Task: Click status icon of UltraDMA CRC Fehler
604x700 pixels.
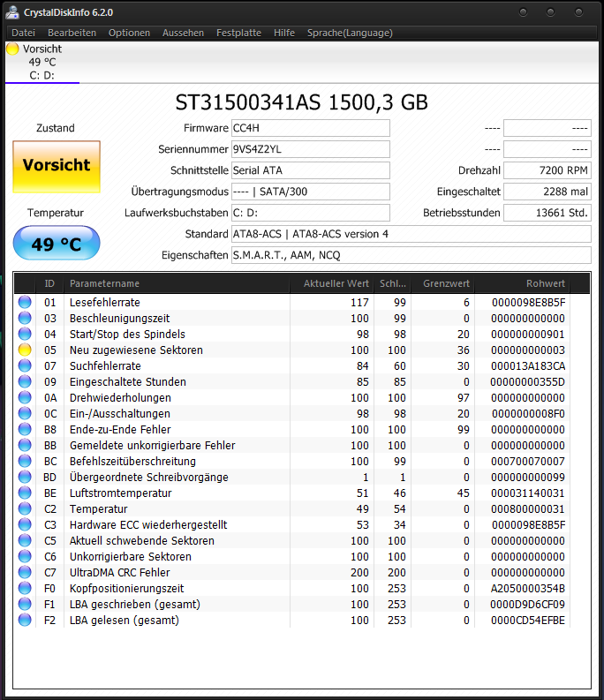Action: pos(25,572)
